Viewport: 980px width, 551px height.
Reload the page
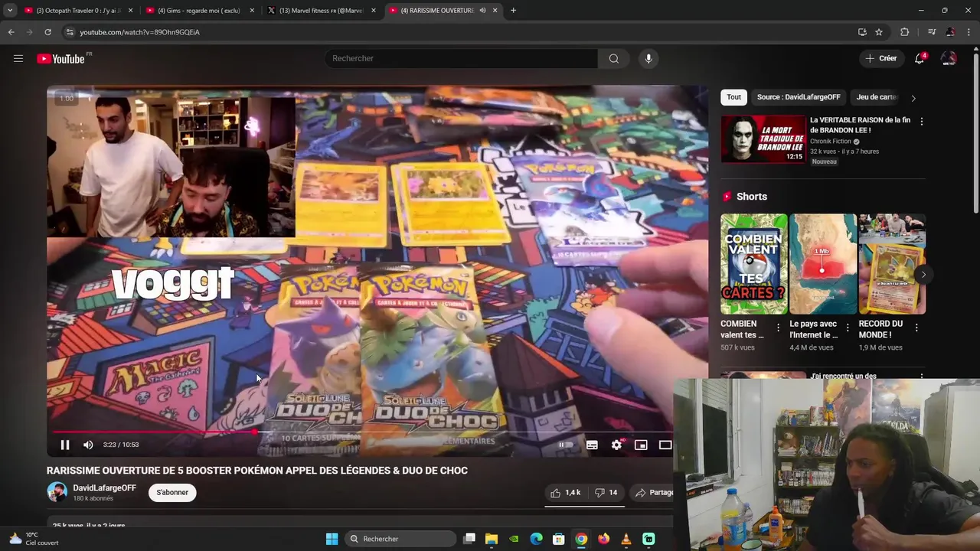[x=47, y=32]
